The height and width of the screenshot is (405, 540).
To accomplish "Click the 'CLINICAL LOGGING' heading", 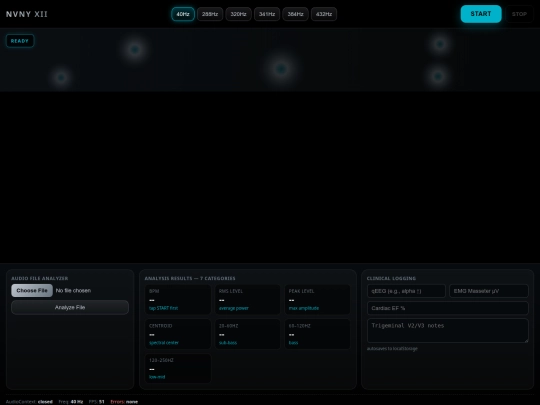I will point(391,278).
